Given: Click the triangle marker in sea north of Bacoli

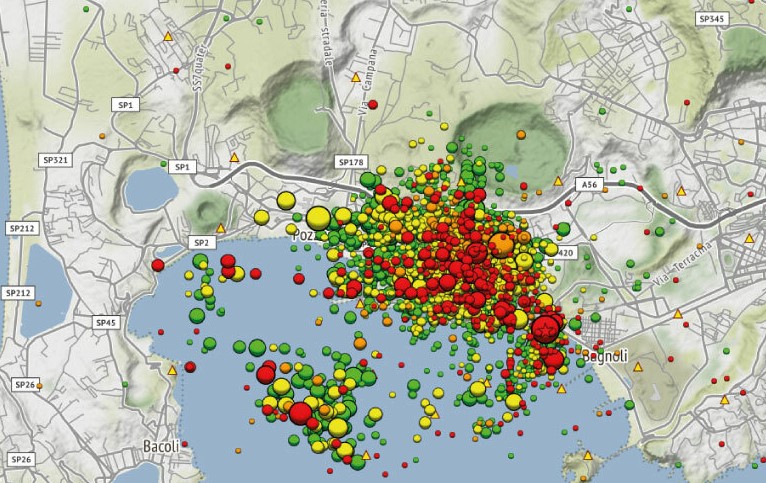Looking at the screenshot, I should click(x=172, y=370).
